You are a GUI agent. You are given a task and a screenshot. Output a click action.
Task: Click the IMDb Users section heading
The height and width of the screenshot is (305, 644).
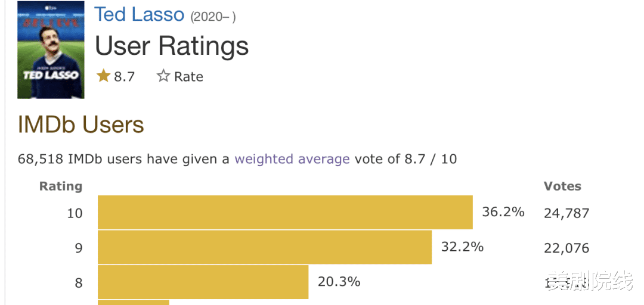pyautogui.click(x=81, y=125)
